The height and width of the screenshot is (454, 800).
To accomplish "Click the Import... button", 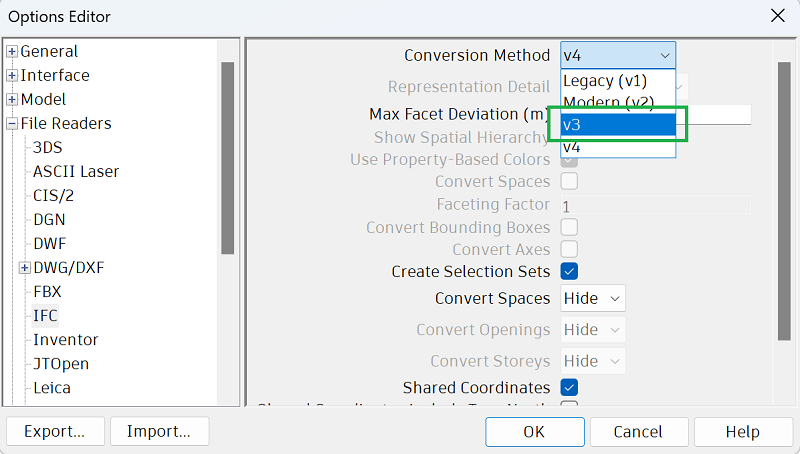I will 159,431.
